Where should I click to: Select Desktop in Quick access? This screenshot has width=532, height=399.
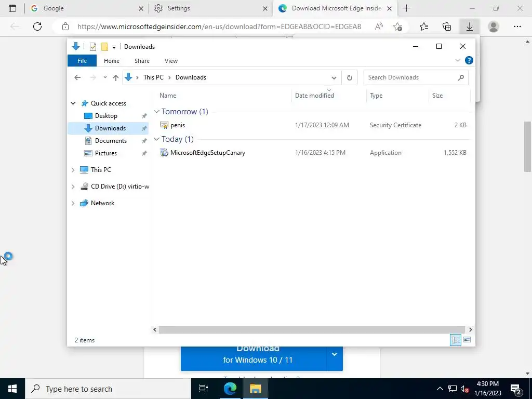tap(106, 116)
